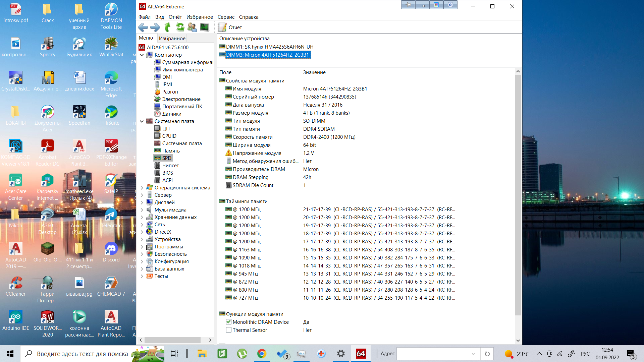This screenshot has height=362, width=644.
Task: Open the green monitor diagnostics toolbar icon
Action: click(205, 27)
